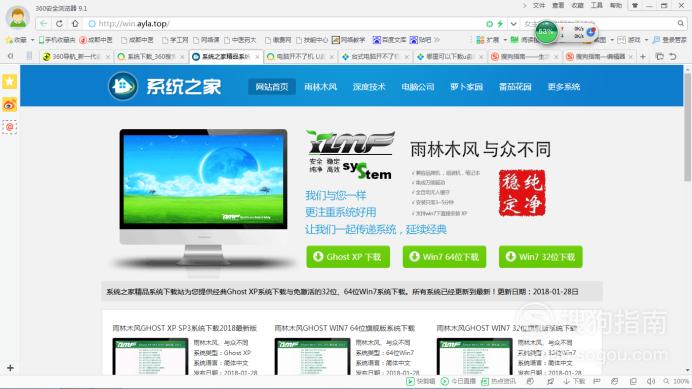This screenshot has width=692, height=389.
Task: Click GHOST WIN7 64位 system thumbnail
Action: 312,357
